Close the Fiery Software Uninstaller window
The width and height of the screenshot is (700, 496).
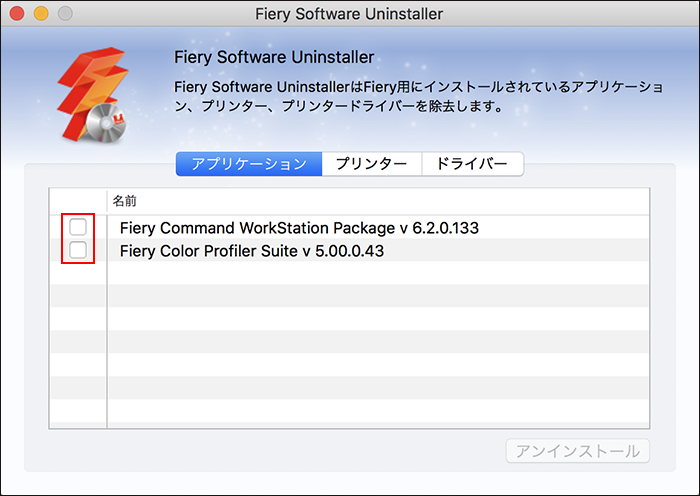[17, 13]
